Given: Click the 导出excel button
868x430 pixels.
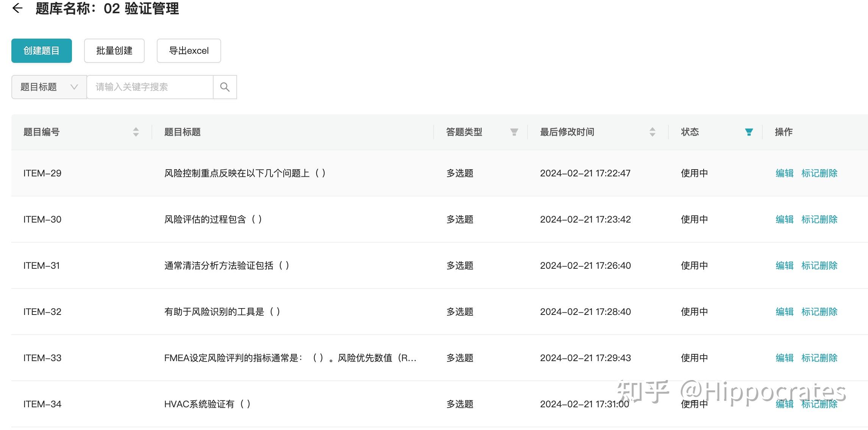Looking at the screenshot, I should point(189,51).
